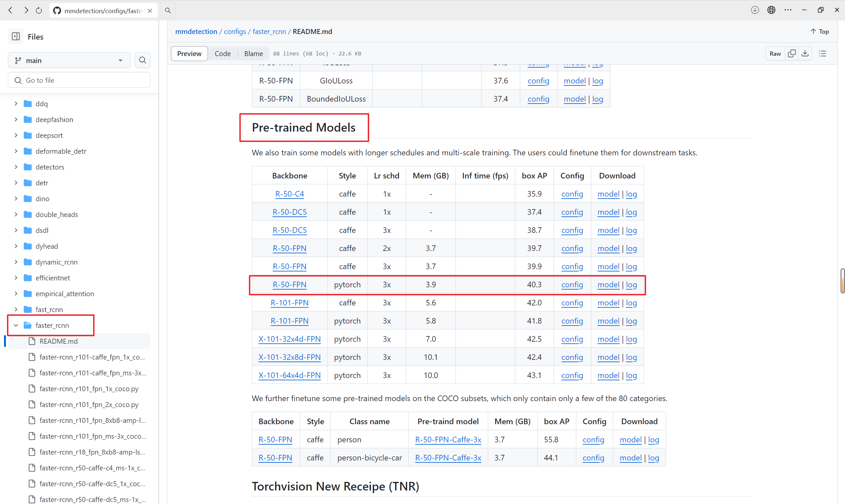This screenshot has height=504, width=845.
Task: Download raw file icon
Action: tap(805, 53)
